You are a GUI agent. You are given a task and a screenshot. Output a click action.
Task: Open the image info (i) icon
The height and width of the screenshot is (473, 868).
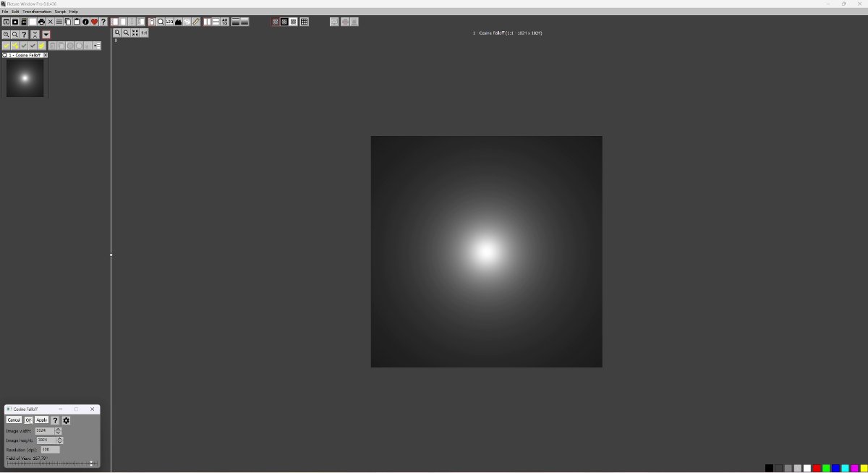tap(85, 22)
